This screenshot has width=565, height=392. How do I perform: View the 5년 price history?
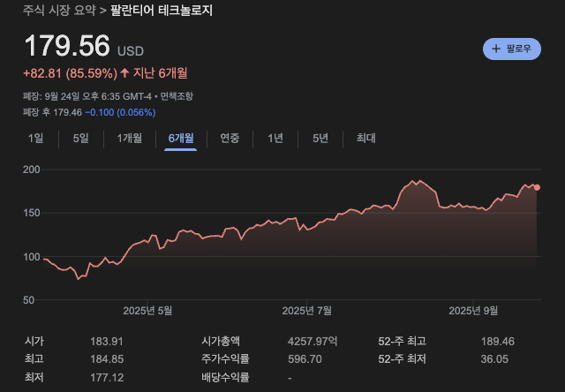[x=320, y=138]
